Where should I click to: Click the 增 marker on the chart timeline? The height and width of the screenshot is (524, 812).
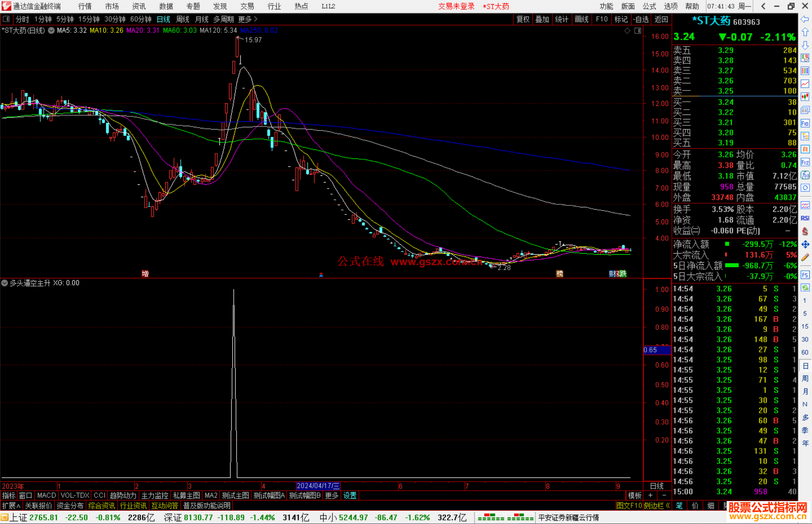click(x=145, y=273)
